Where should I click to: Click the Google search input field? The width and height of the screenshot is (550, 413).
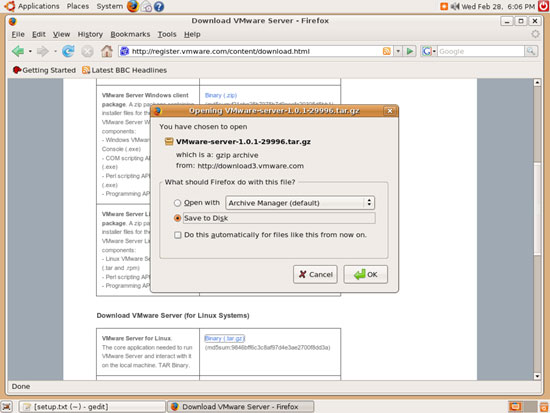coord(481,51)
